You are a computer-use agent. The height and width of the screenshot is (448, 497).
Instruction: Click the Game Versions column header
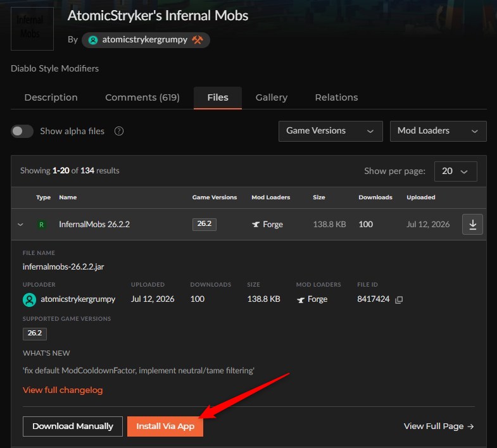pos(214,197)
